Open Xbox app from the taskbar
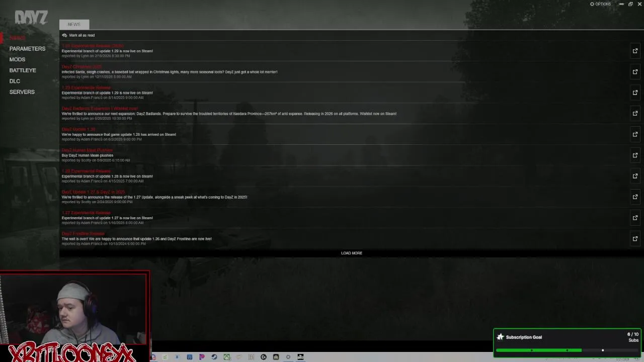Viewport: 644px width, 362px height. pos(227,357)
